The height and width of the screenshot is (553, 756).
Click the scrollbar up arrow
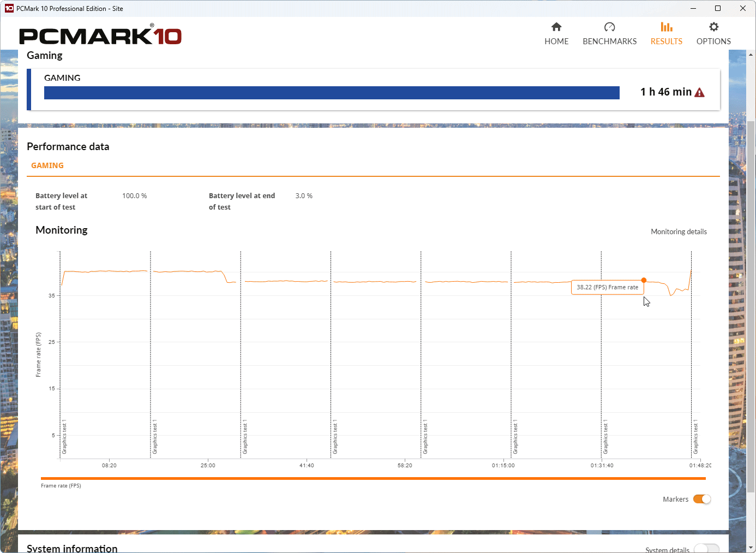coord(751,55)
